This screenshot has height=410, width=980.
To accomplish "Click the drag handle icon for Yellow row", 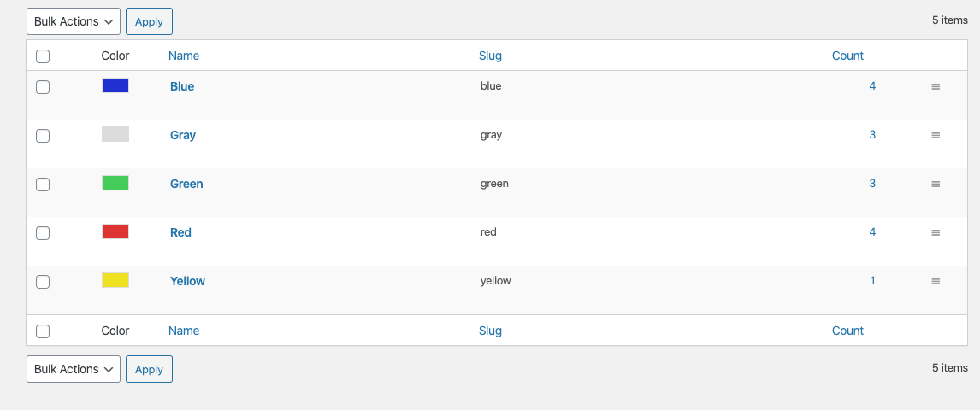I will point(936,282).
